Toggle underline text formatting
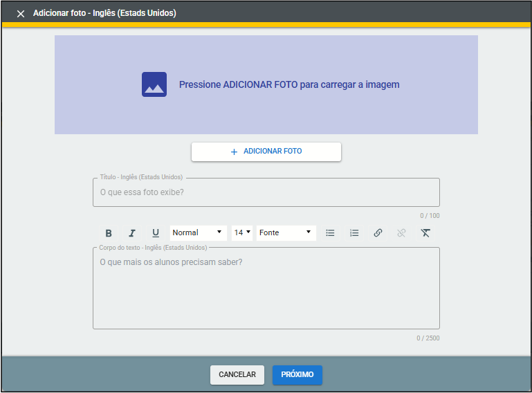The height and width of the screenshot is (393, 532). click(x=156, y=233)
